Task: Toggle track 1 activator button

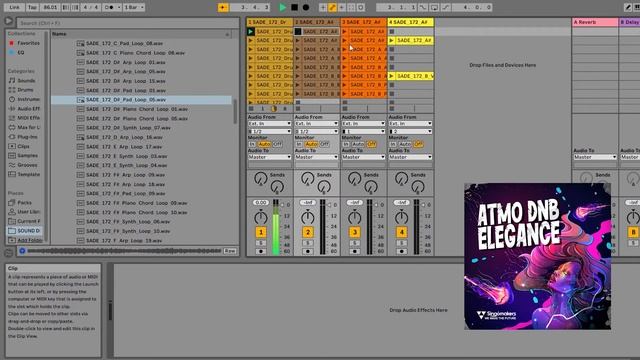Action: [261, 232]
